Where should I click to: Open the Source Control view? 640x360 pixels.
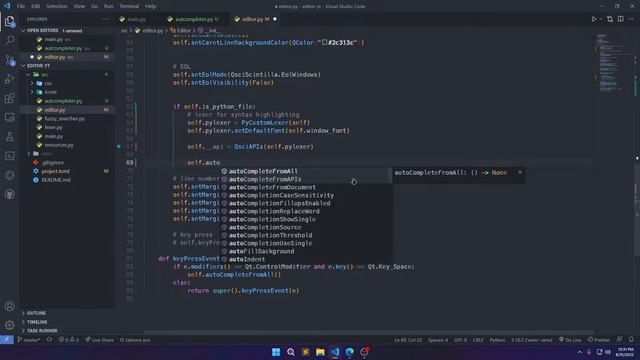(9, 60)
